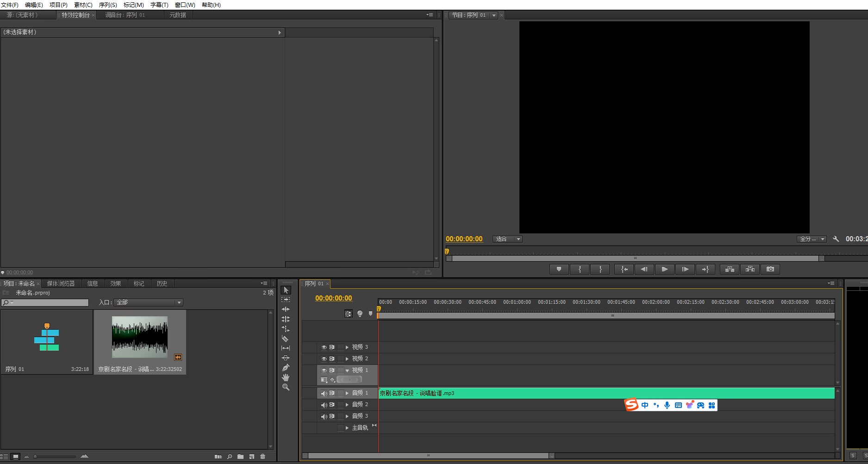
Task: Mark In point in Program monitor
Action: [580, 269]
